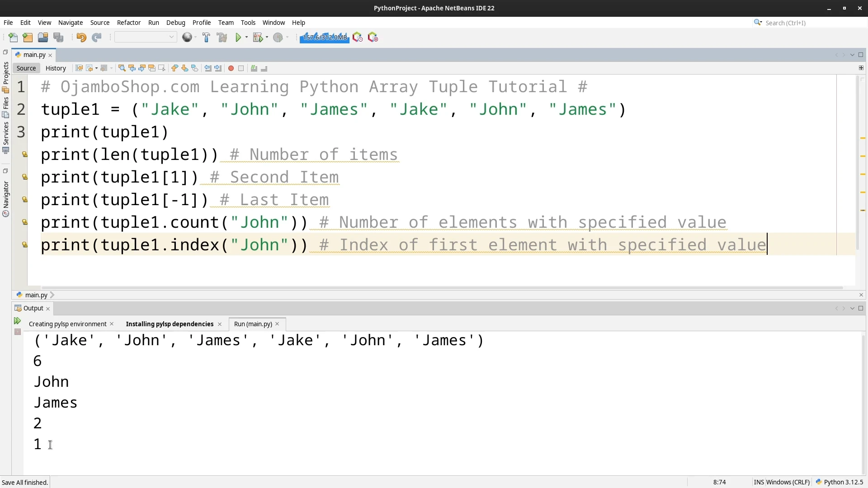Click the Comment lines icon
The height and width of the screenshot is (488, 868).
tap(254, 68)
